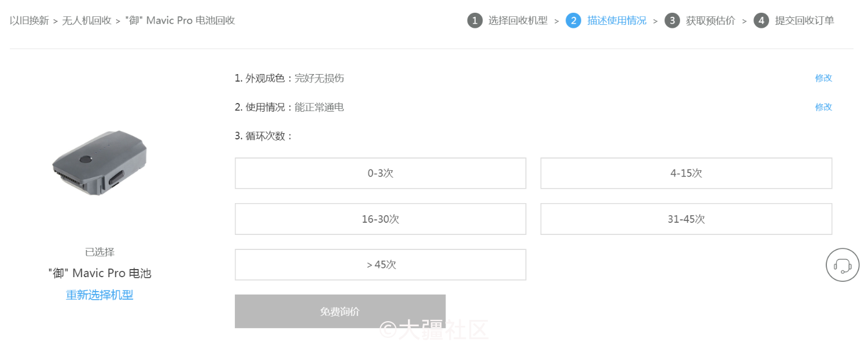Select the 0-3次 cycle count option
Screen dimensions: 868x346
(x=381, y=173)
